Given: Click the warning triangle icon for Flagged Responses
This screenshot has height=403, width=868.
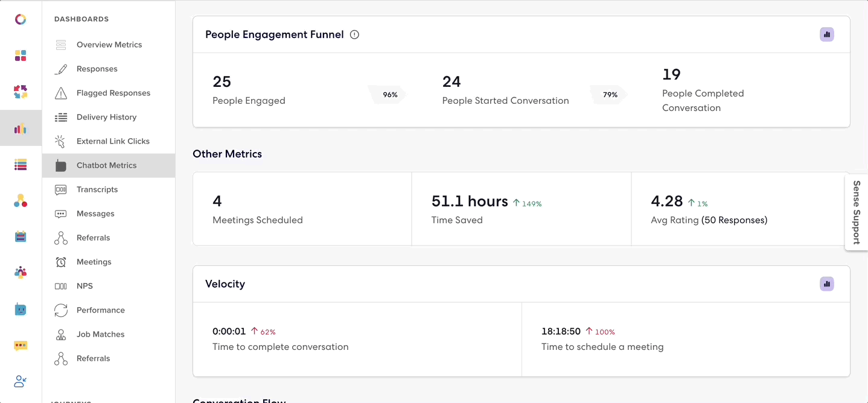Looking at the screenshot, I should pyautogui.click(x=61, y=93).
